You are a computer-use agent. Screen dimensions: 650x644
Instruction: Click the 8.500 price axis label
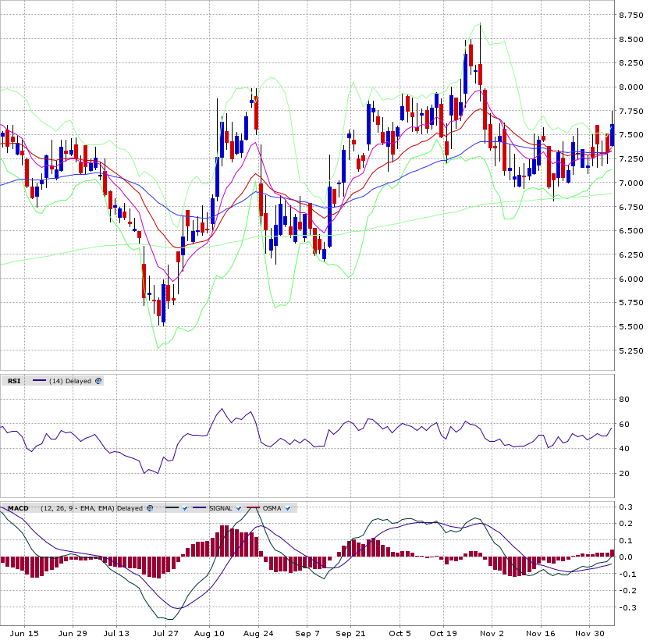(631, 39)
